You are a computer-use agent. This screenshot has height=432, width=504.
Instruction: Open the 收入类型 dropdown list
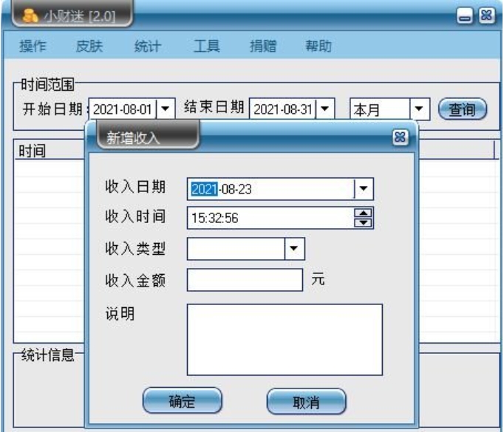295,249
